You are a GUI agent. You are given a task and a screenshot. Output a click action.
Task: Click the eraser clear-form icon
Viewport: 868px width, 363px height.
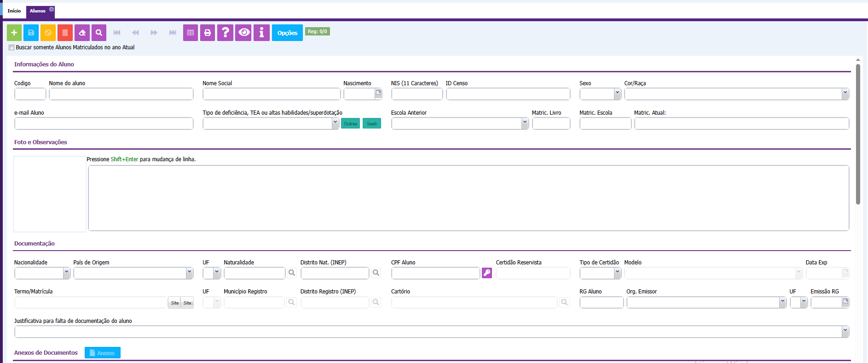pos(82,33)
